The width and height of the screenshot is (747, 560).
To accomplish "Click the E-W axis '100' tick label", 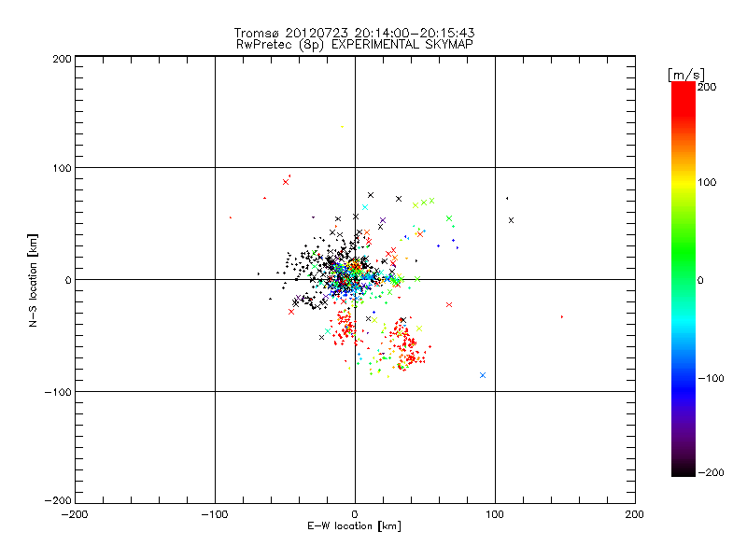I will 495,515.
